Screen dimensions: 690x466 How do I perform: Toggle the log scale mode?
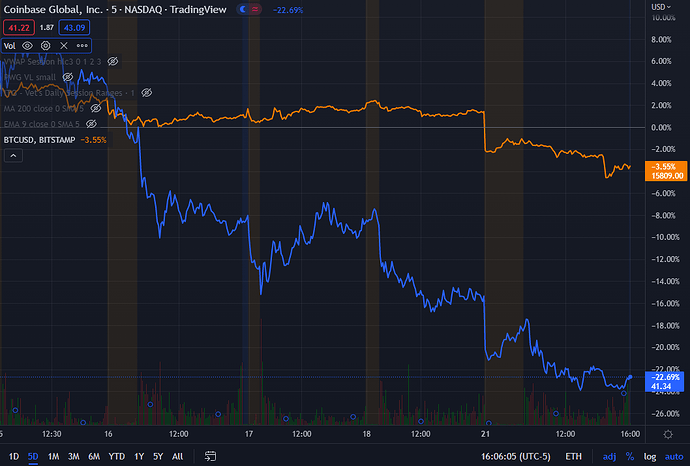[650, 457]
